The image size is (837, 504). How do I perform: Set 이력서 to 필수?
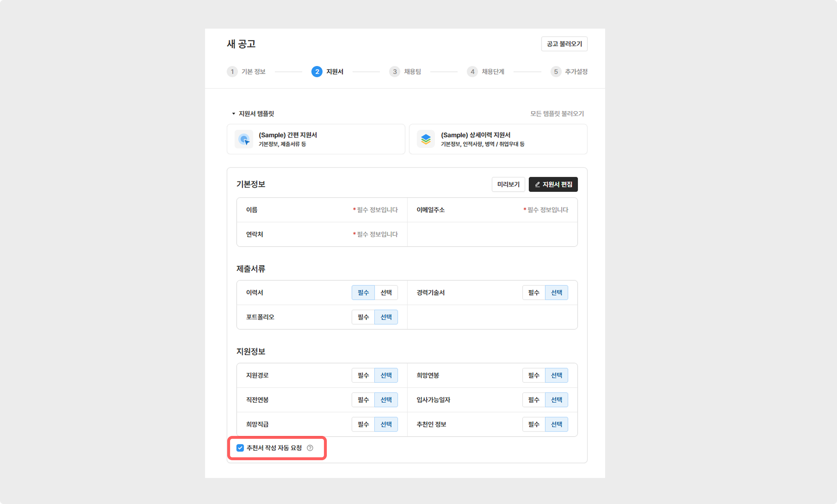tap(363, 293)
